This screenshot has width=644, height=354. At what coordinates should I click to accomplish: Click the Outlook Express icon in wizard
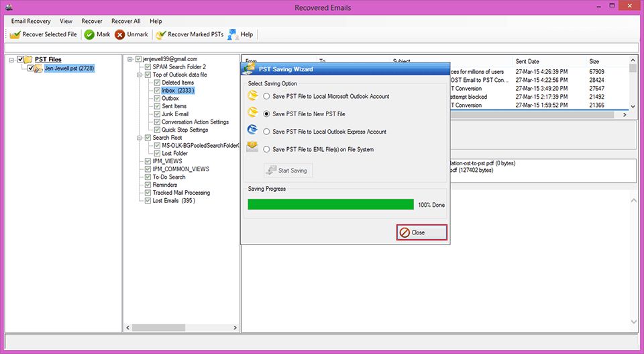(252, 130)
